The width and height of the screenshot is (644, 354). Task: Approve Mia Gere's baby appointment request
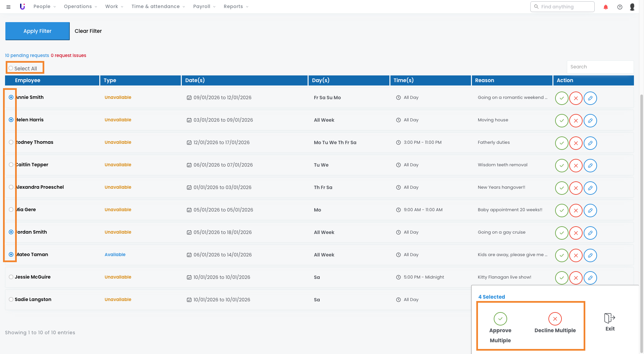point(561,211)
